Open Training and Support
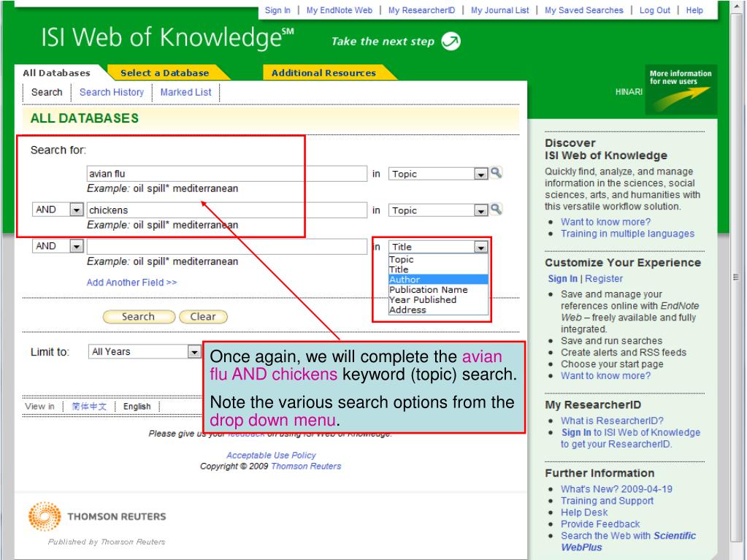 (607, 501)
